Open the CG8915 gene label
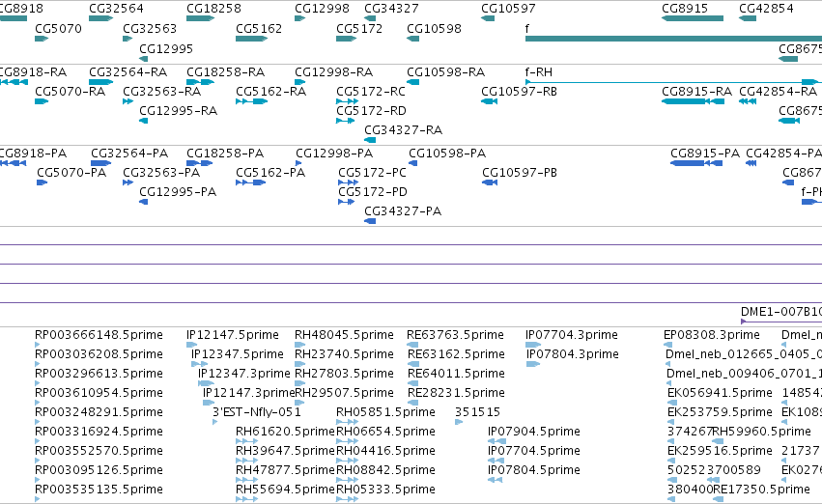Screen dimensions: 822x504 (x=685, y=9)
